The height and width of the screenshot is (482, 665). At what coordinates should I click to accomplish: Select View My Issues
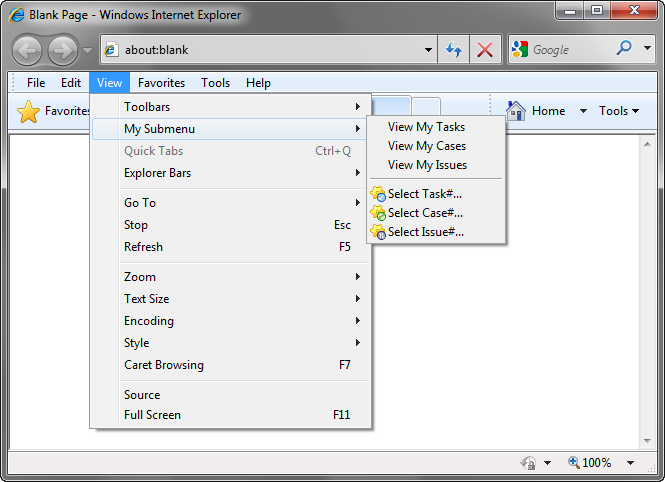tap(436, 165)
